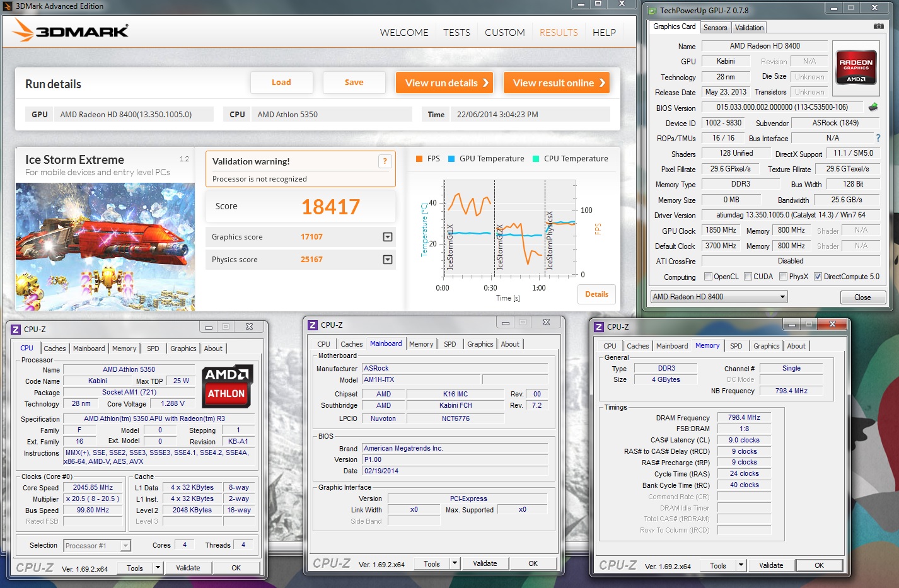899x588 pixels.
Task: Click the Close button in GPU-Z
Action: pos(862,297)
